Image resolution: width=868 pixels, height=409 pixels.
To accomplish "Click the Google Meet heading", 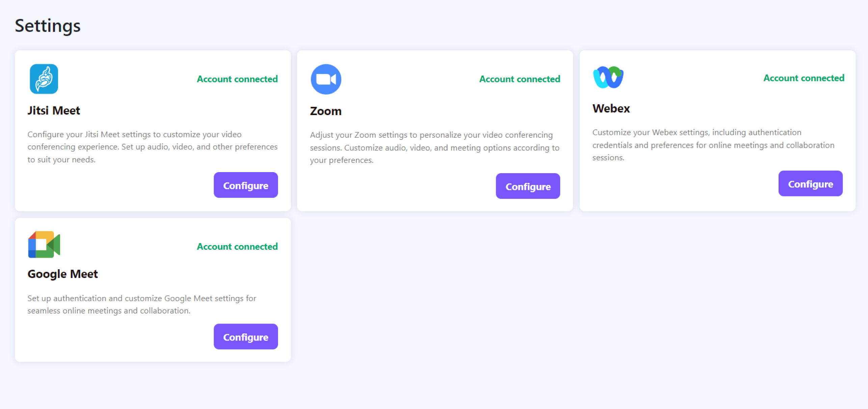I will (63, 274).
